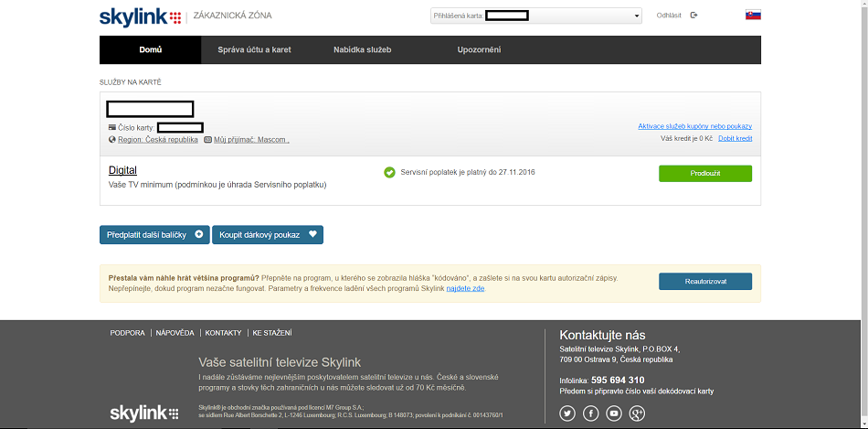Click the ZÁKAZNICKÁ ZÓNA header text
The width and height of the screenshot is (868, 429).
232,16
